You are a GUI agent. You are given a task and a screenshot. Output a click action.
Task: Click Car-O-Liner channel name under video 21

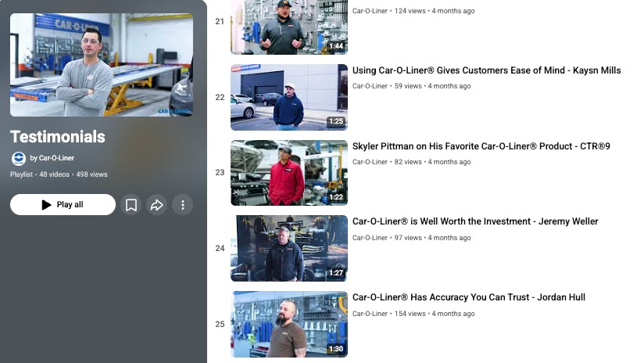[x=370, y=11]
